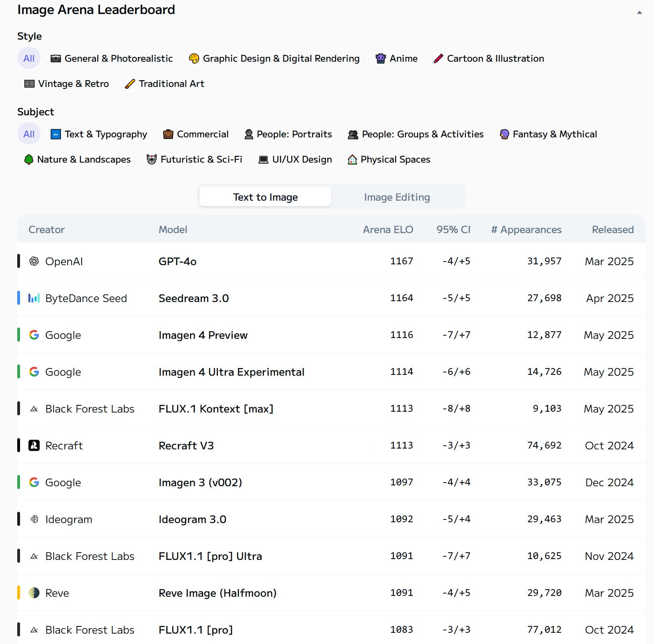Screen dimensions: 654x644
Task: Click the tree icon for Nature & Landscapes
Action: pyautogui.click(x=29, y=159)
